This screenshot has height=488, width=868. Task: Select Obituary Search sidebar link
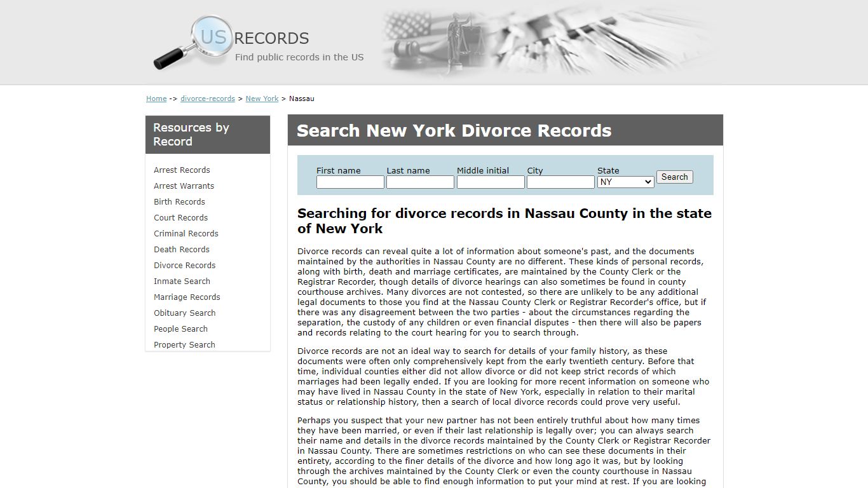click(184, 313)
